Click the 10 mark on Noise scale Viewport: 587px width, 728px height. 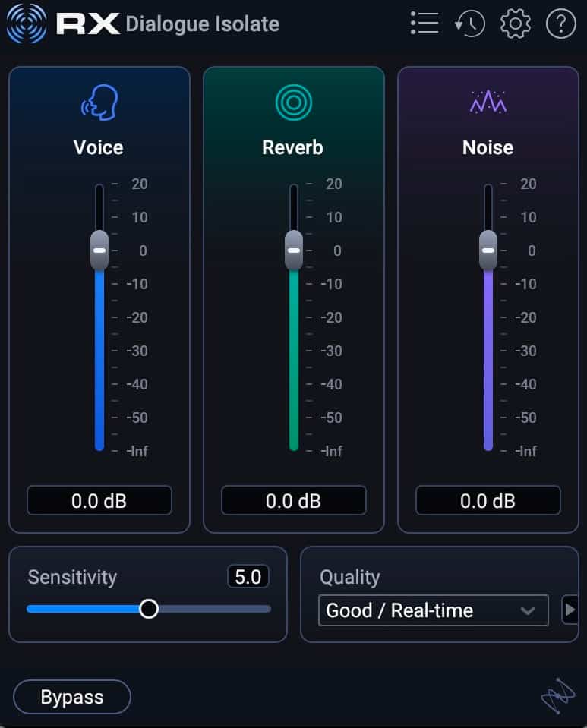point(529,217)
